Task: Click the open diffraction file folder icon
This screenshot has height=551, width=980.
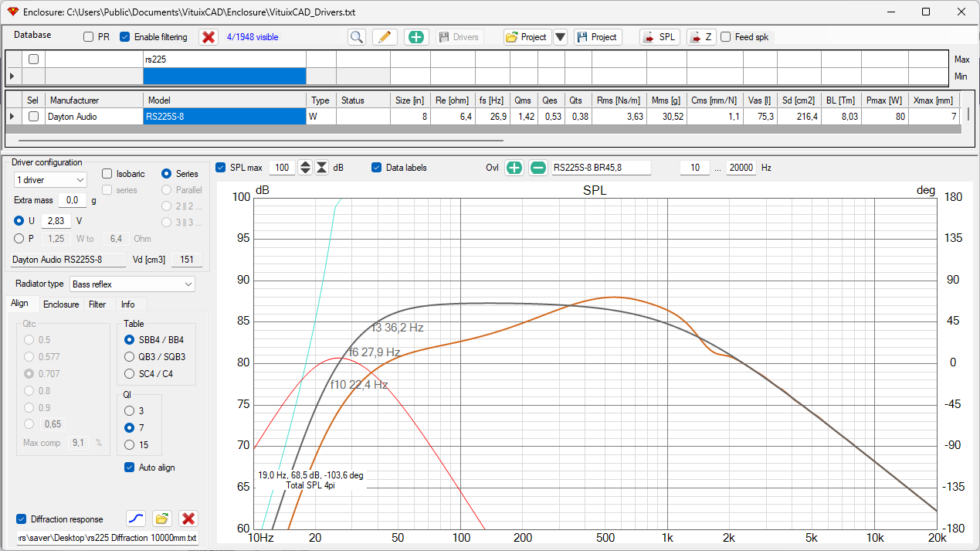Action: point(162,519)
